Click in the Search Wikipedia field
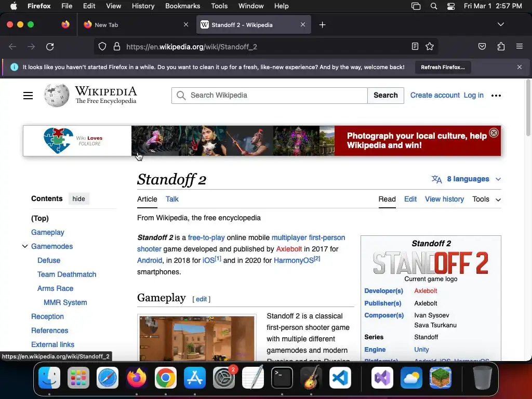Image resolution: width=532 pixels, height=399 pixels. (x=270, y=96)
